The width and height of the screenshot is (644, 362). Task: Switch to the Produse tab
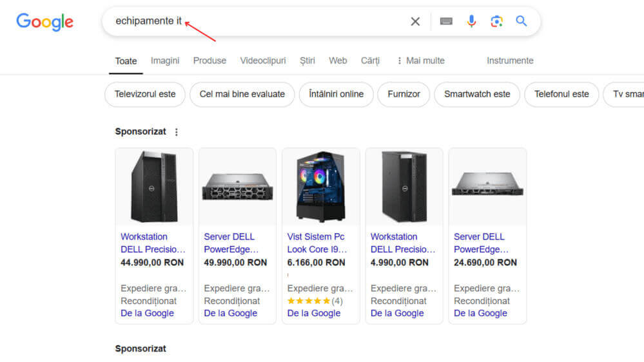210,61
